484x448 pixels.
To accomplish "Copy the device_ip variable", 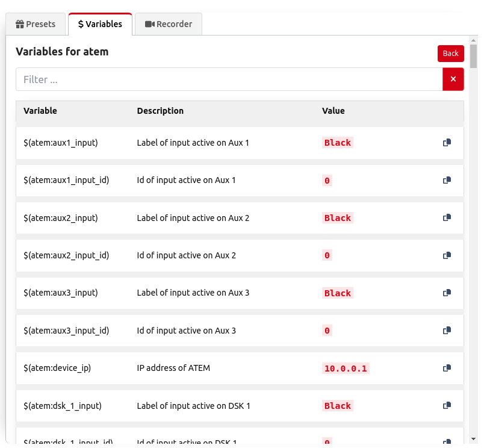I will [x=447, y=368].
